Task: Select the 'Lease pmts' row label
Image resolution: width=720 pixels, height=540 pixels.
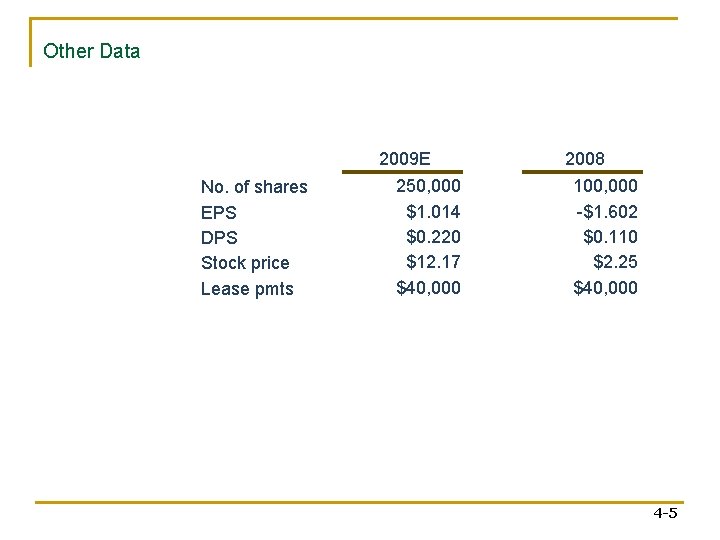Action: coord(247,289)
